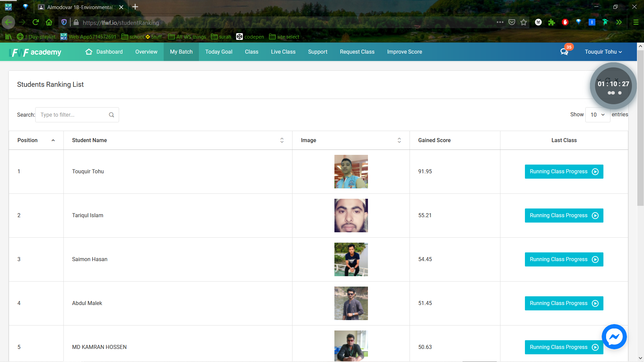Save page to Pocket icon
Viewport: 644px width, 362px height.
pos(512,22)
